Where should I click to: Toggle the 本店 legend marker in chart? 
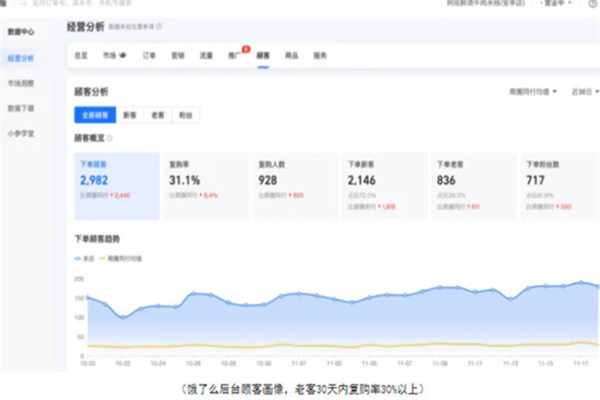tap(80, 258)
